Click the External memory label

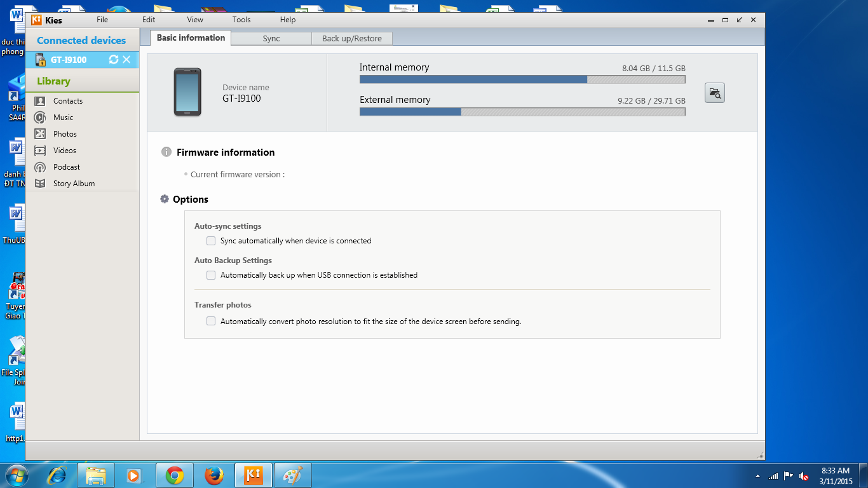395,100
